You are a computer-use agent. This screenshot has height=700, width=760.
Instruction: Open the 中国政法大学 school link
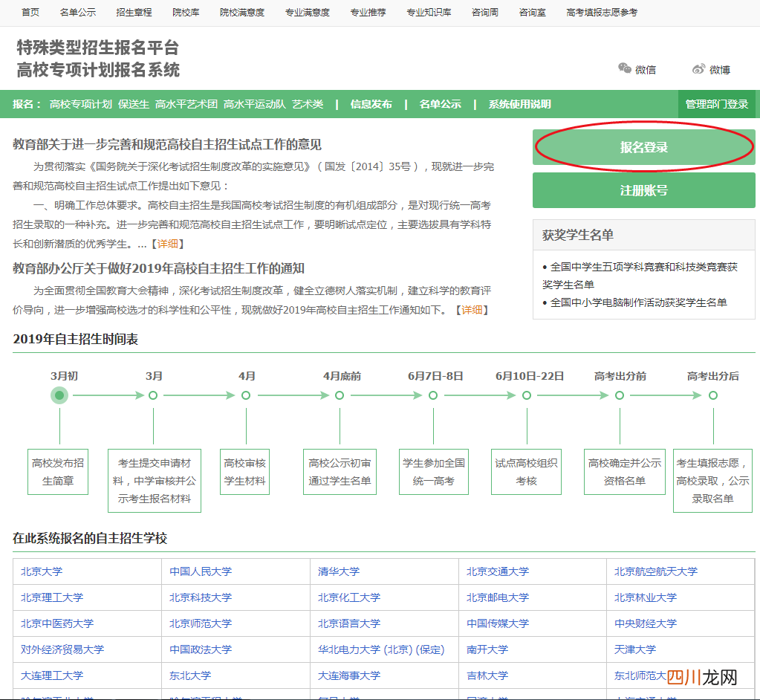tap(201, 649)
